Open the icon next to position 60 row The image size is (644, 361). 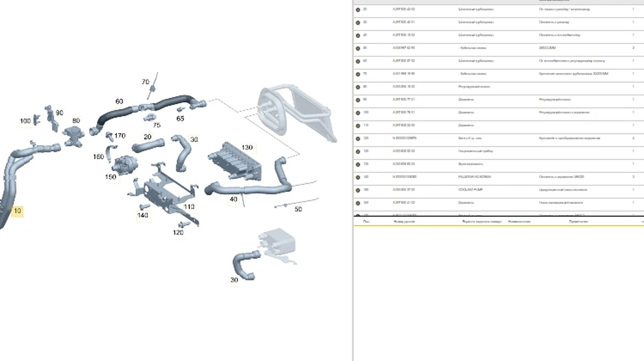[x=358, y=61]
